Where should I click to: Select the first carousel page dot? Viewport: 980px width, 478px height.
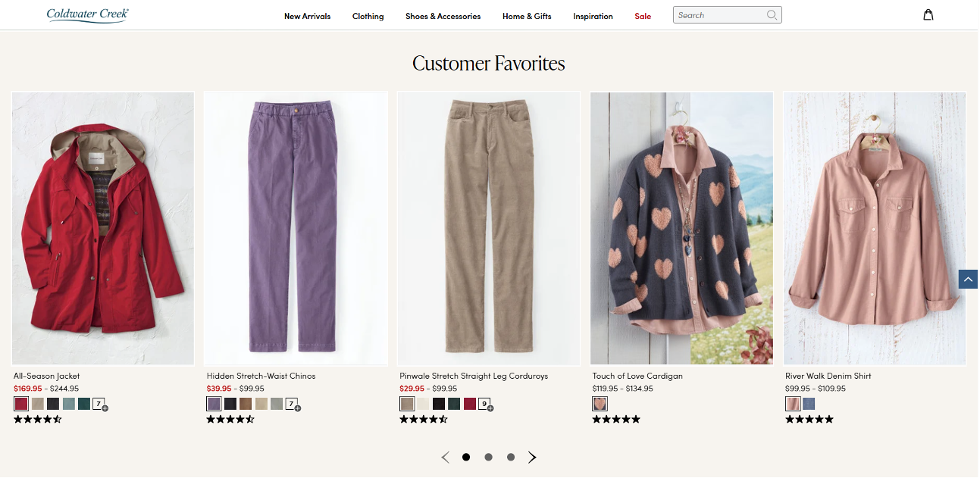point(466,457)
